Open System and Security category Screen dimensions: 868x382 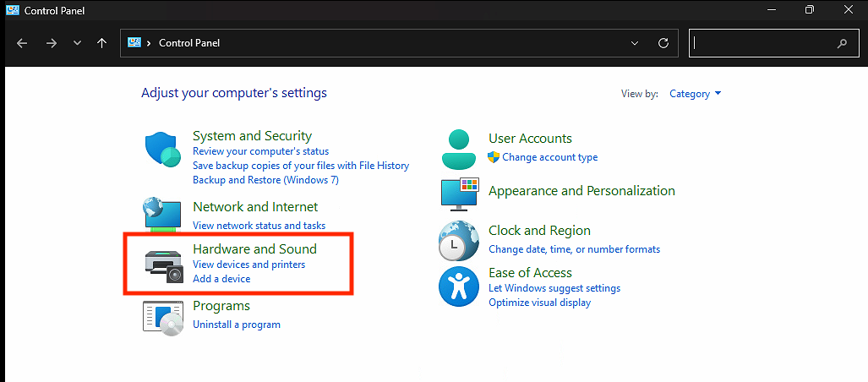click(x=252, y=135)
